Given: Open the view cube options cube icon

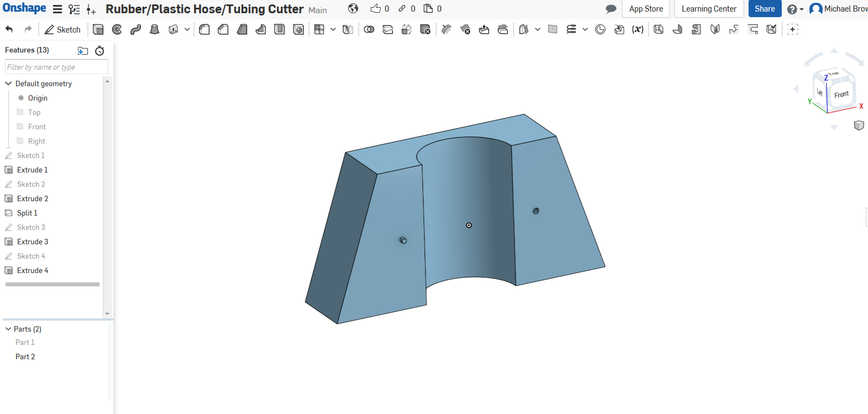Looking at the screenshot, I should click(859, 125).
